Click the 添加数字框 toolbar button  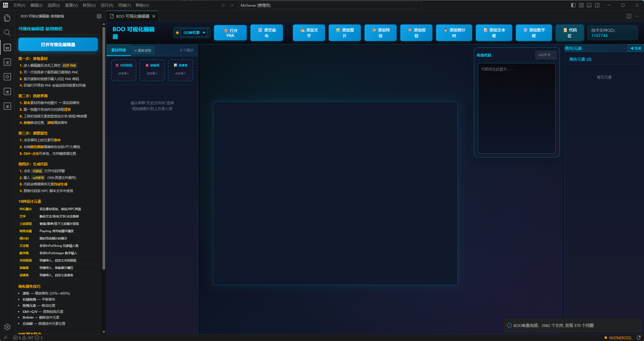tap(534, 33)
